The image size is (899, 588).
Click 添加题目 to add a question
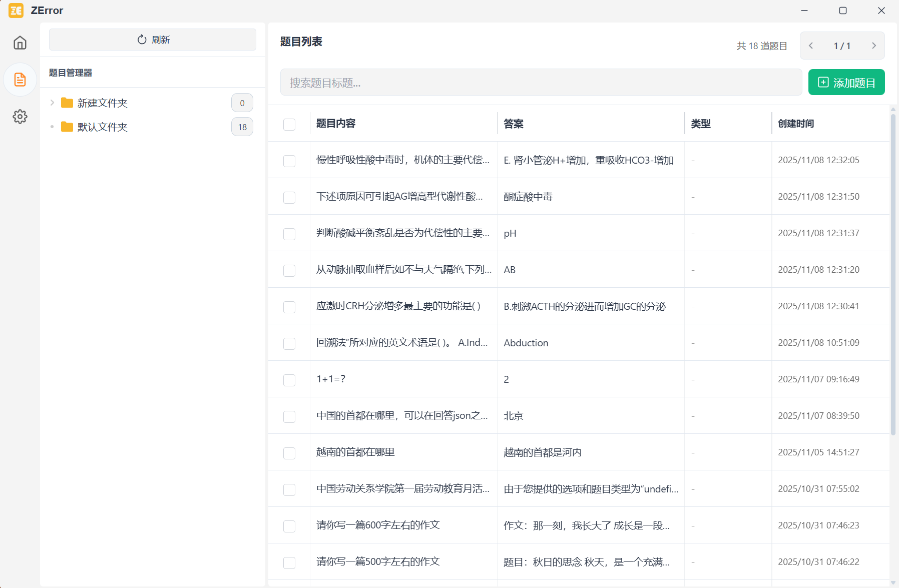click(846, 82)
